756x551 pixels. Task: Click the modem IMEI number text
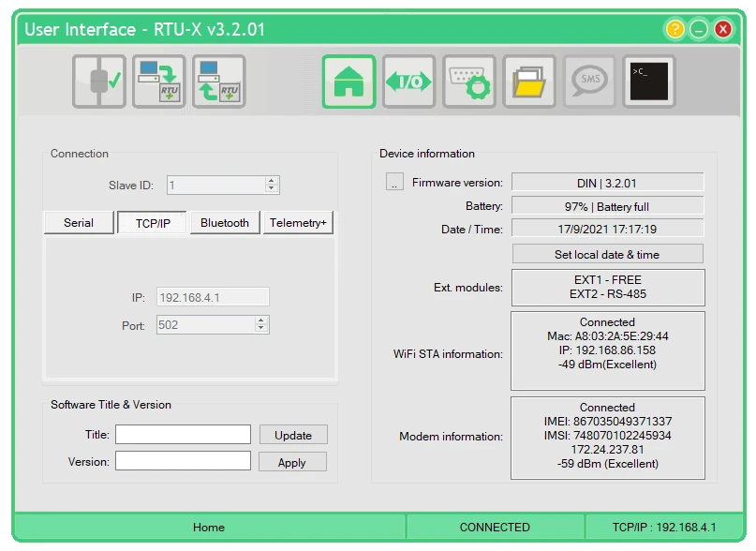pos(607,421)
